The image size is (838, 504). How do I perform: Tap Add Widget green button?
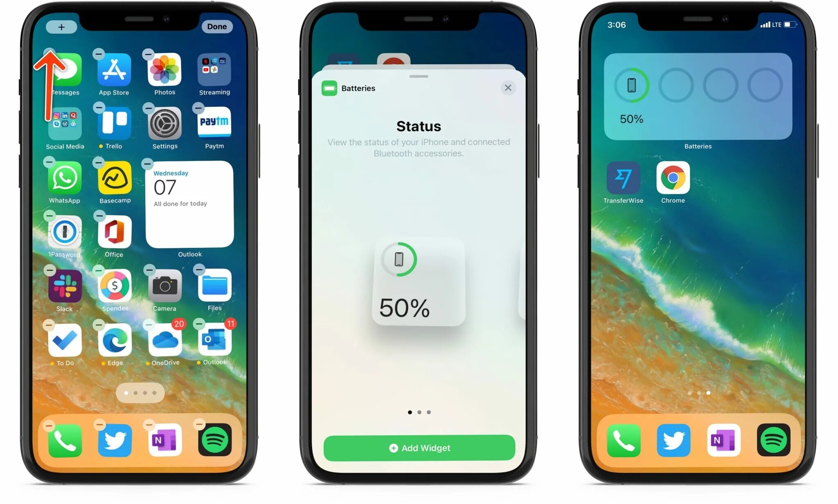419,448
